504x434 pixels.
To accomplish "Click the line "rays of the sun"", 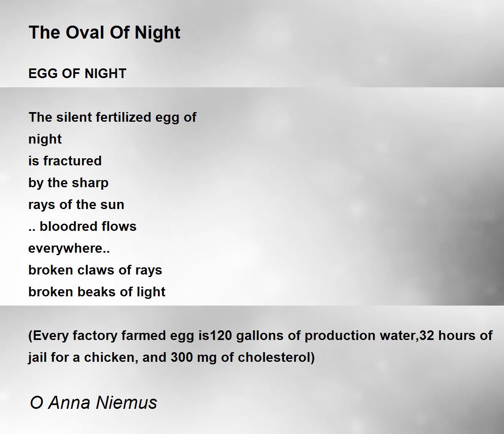I will 76,204.
